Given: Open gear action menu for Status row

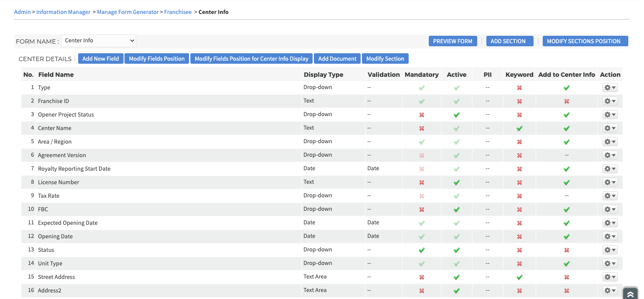Looking at the screenshot, I should click(x=610, y=250).
